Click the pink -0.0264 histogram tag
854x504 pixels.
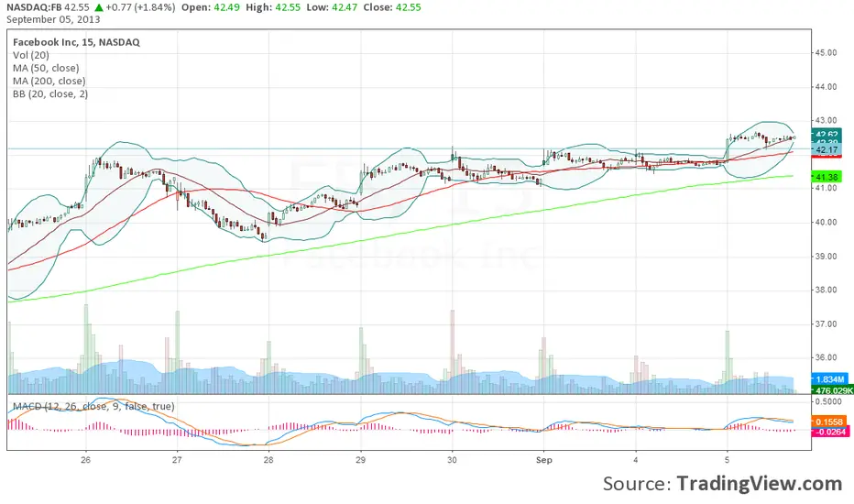pos(830,433)
